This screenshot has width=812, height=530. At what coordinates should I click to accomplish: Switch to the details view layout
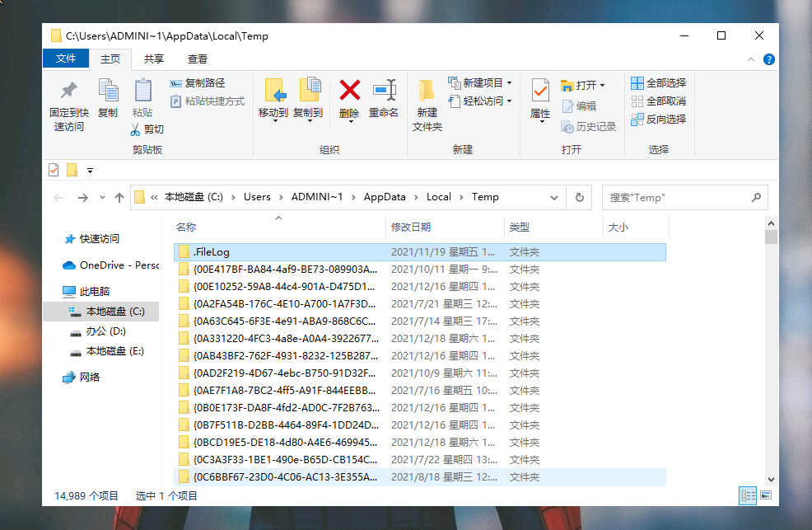749,496
